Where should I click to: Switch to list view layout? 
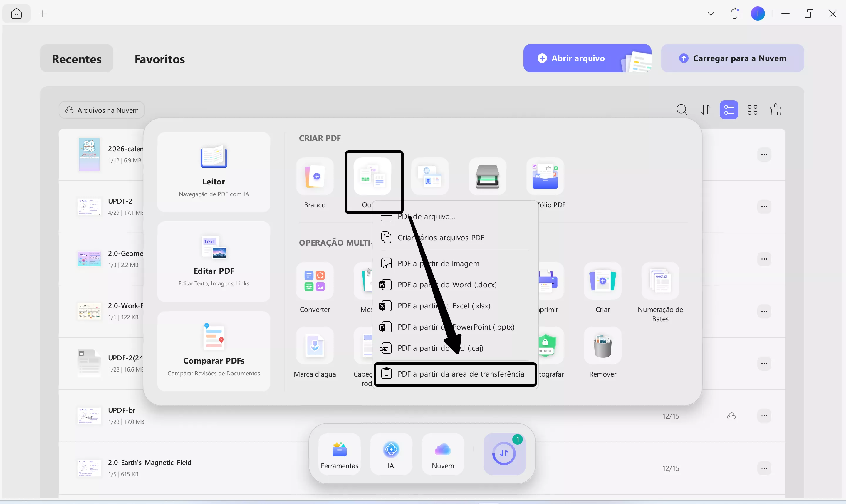(728, 110)
